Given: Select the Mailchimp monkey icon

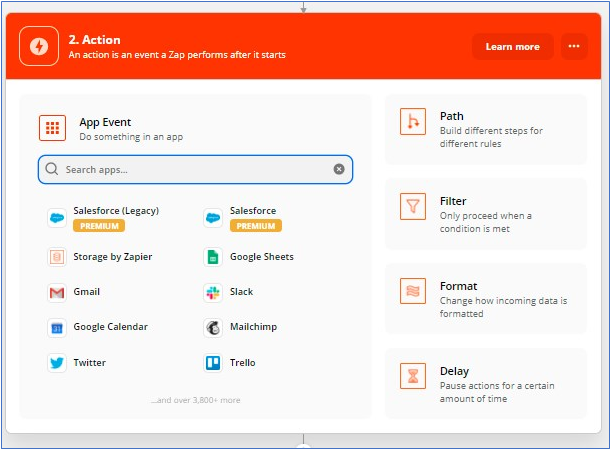Looking at the screenshot, I should pyautogui.click(x=213, y=328).
